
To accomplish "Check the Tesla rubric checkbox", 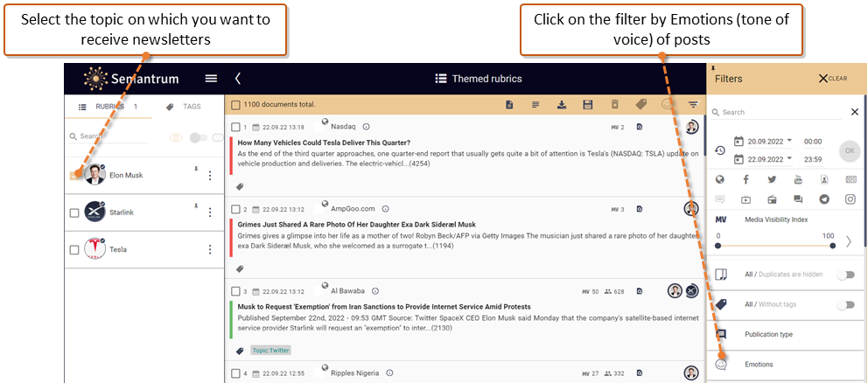I will click(x=74, y=249).
